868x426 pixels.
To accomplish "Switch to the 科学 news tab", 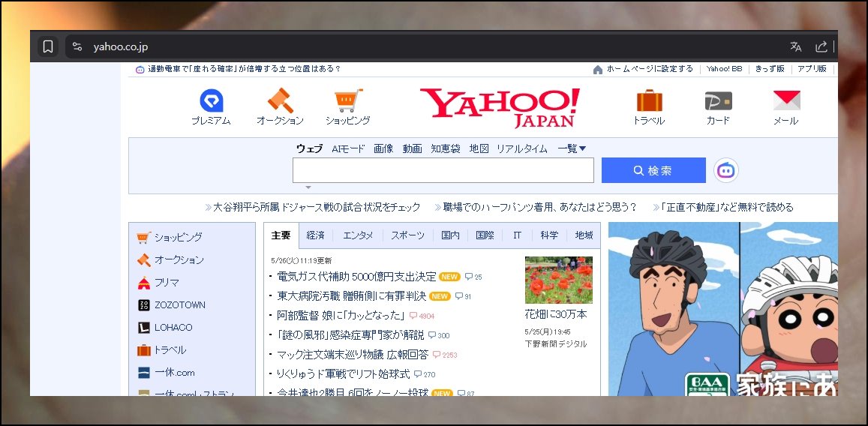I will (x=549, y=235).
